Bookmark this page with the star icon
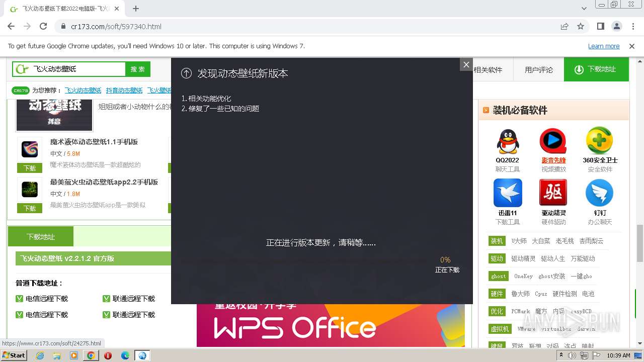Screen dimensions: 644x362 point(581,26)
